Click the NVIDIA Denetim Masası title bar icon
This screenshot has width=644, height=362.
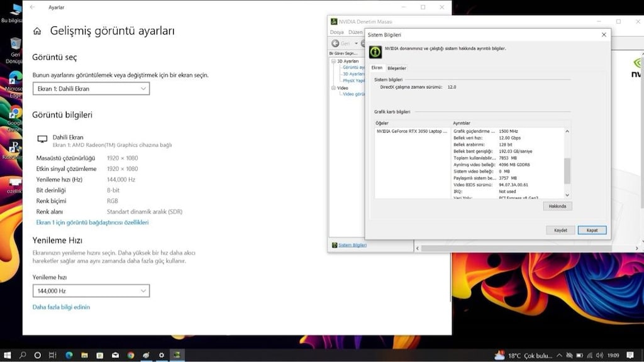coord(334,21)
